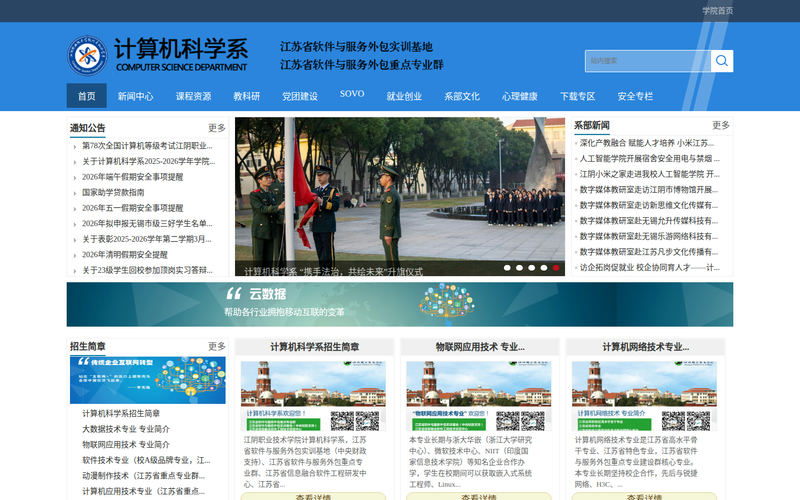Focus the site search input field
This screenshot has width=800, height=500.
click(x=647, y=61)
